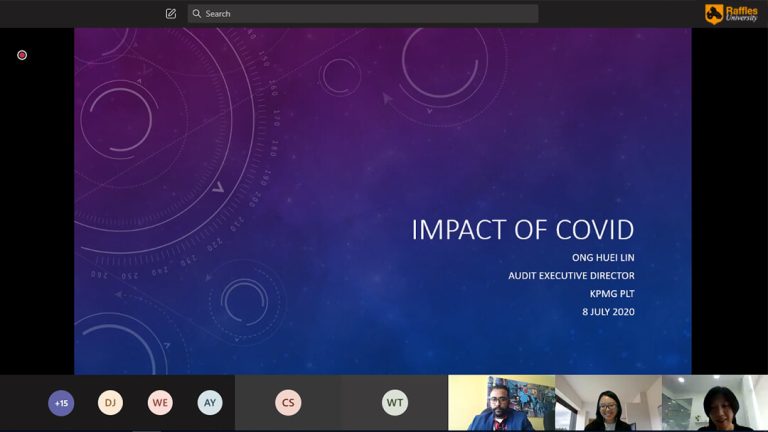The width and height of the screenshot is (768, 432).
Task: Select the AY participant avatar
Action: 210,403
